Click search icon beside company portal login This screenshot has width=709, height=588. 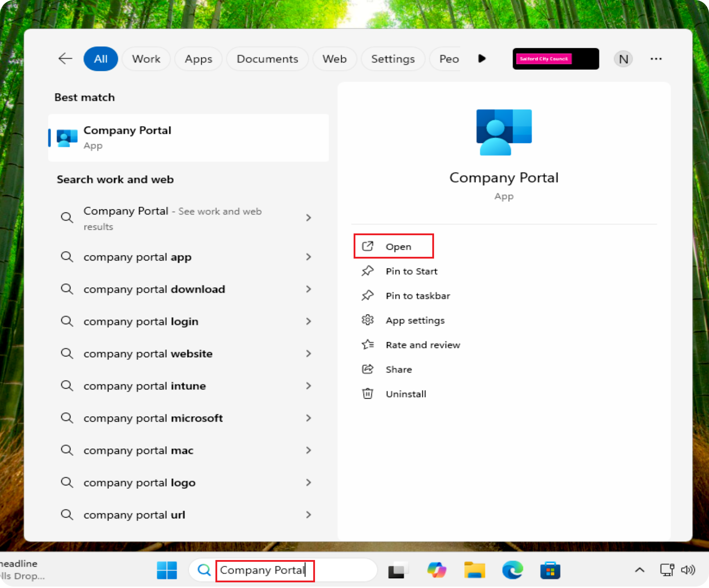coord(67,321)
